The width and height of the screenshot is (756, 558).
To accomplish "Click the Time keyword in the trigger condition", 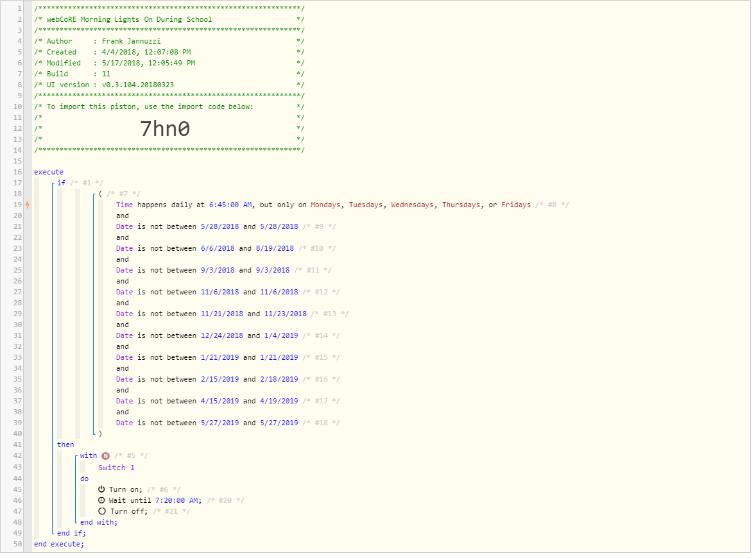I will coord(125,205).
